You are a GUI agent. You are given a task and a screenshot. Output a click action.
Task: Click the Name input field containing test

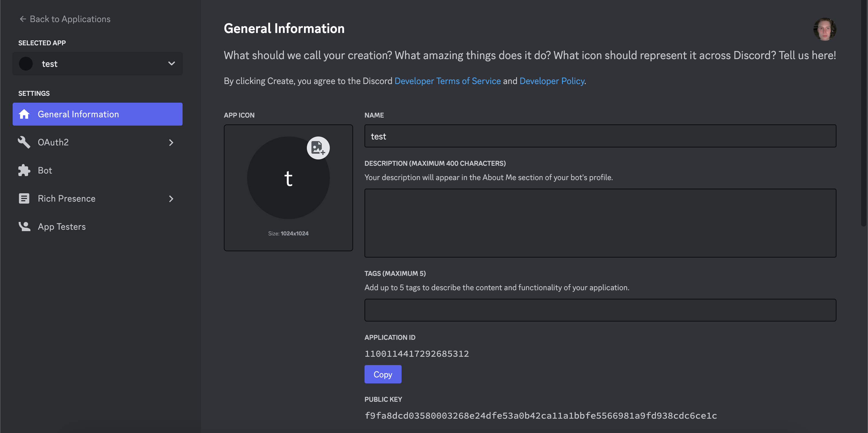(600, 136)
